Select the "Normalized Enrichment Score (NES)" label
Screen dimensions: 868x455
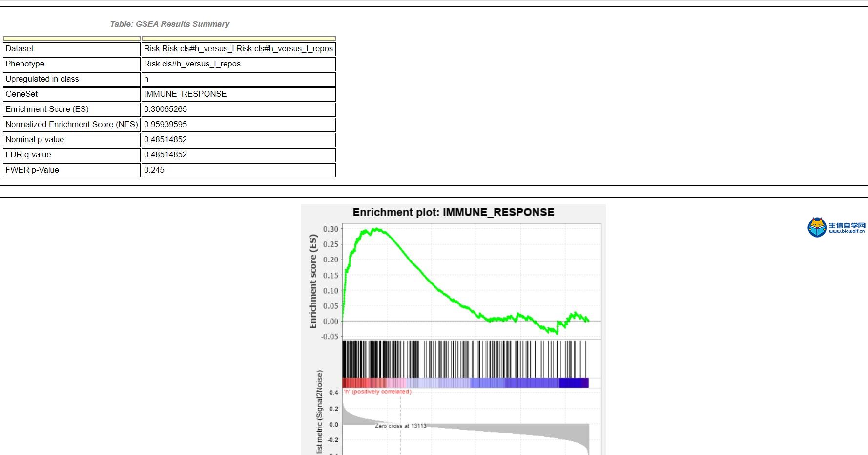coord(72,125)
